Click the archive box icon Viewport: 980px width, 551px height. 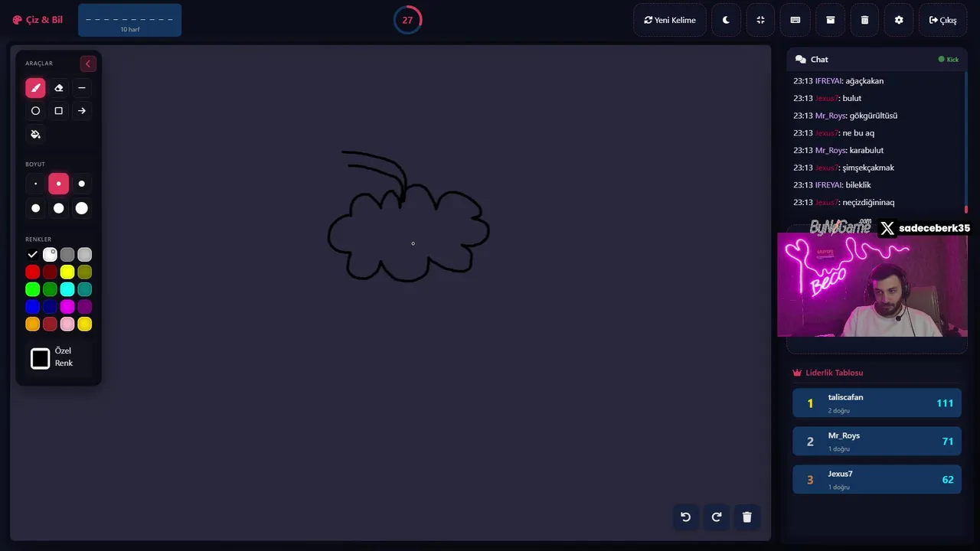click(830, 20)
